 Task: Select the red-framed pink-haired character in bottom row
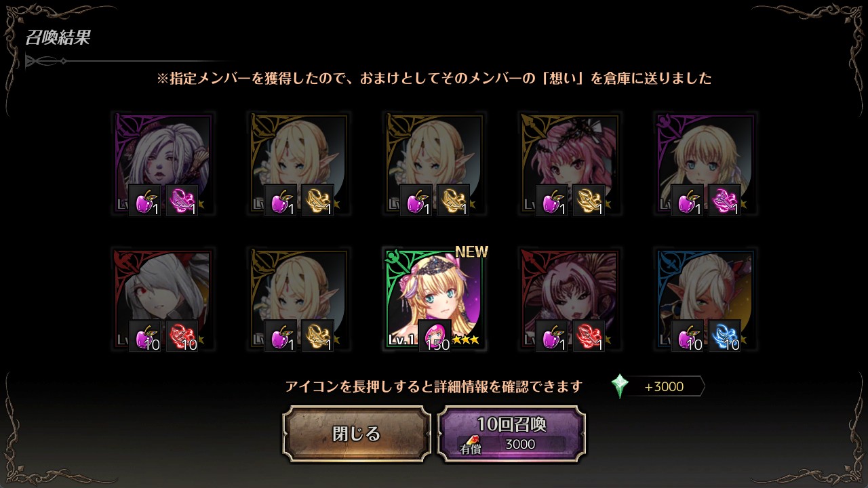[570, 299]
